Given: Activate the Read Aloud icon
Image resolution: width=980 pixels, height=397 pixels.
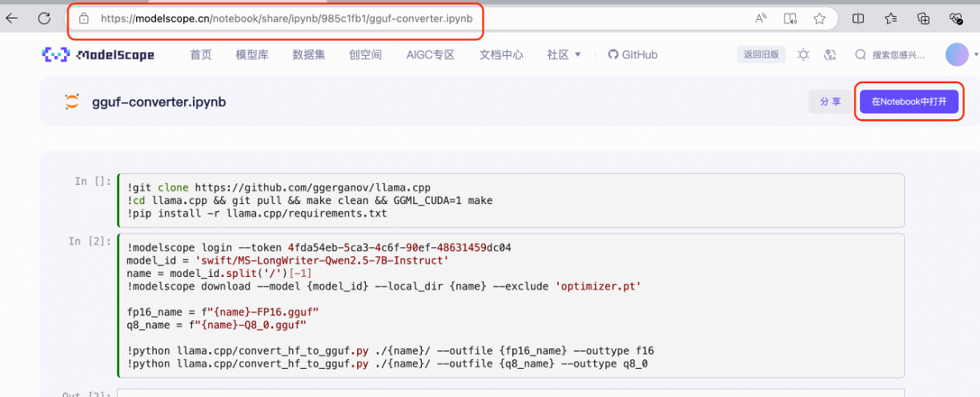Looking at the screenshot, I should tap(761, 18).
